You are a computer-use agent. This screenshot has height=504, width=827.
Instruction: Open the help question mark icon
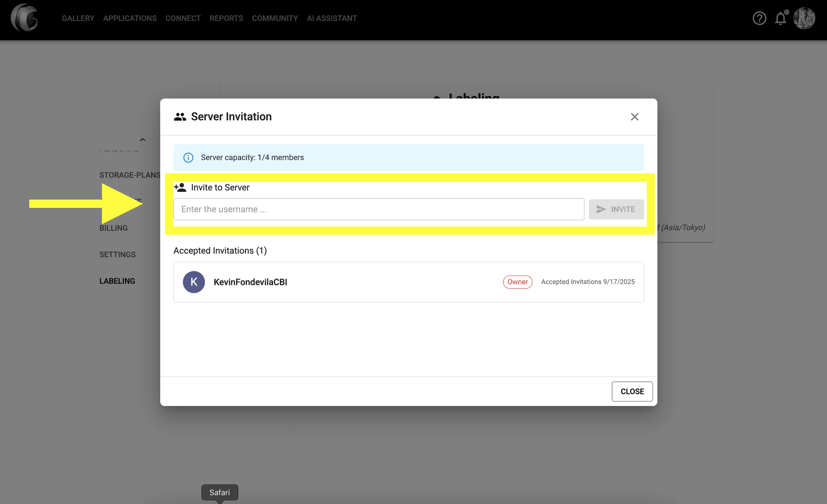click(759, 19)
